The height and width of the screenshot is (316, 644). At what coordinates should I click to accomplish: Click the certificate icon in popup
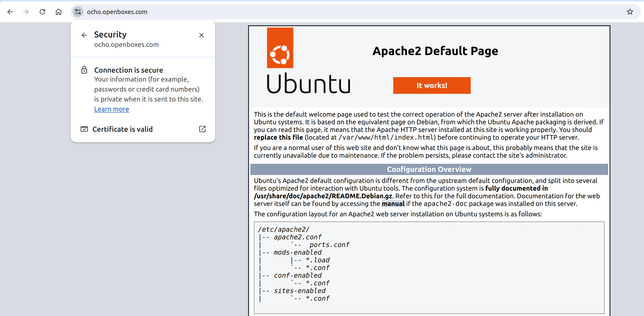(84, 129)
